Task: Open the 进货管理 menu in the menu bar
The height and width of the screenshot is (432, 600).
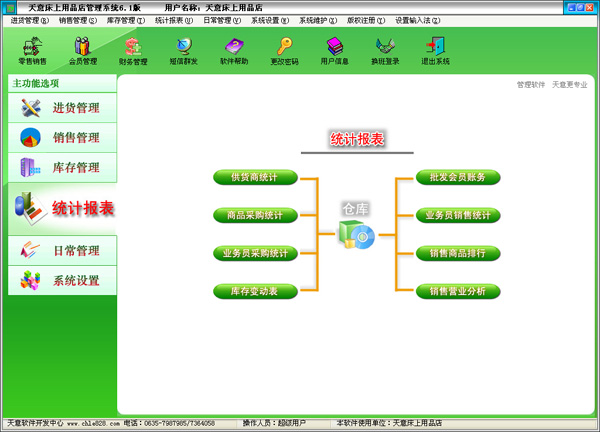Action: click(28, 20)
